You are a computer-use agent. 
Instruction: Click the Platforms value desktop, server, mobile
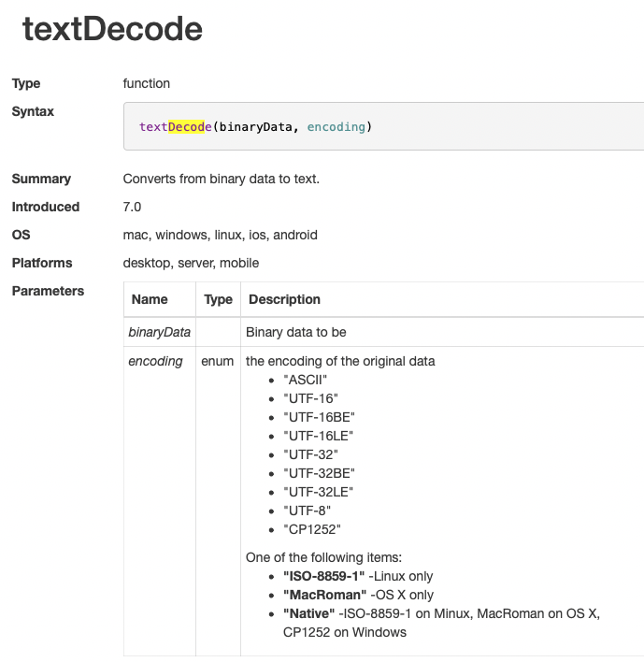(x=191, y=263)
